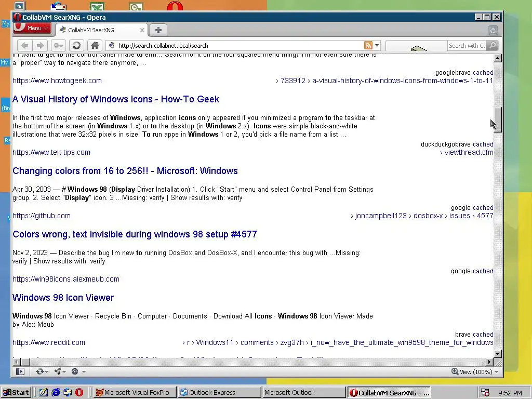
Task: Open Opera Unite icon in status bar
Action: (60, 371)
